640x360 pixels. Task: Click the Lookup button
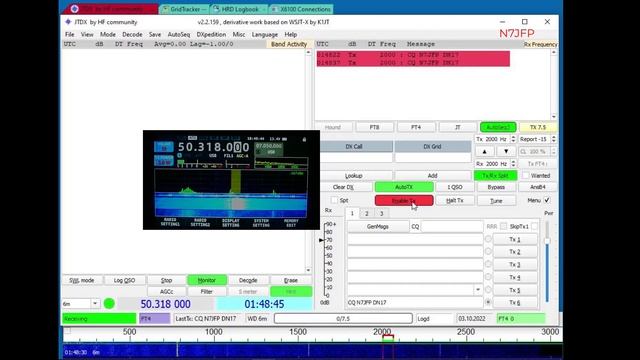(x=353, y=176)
